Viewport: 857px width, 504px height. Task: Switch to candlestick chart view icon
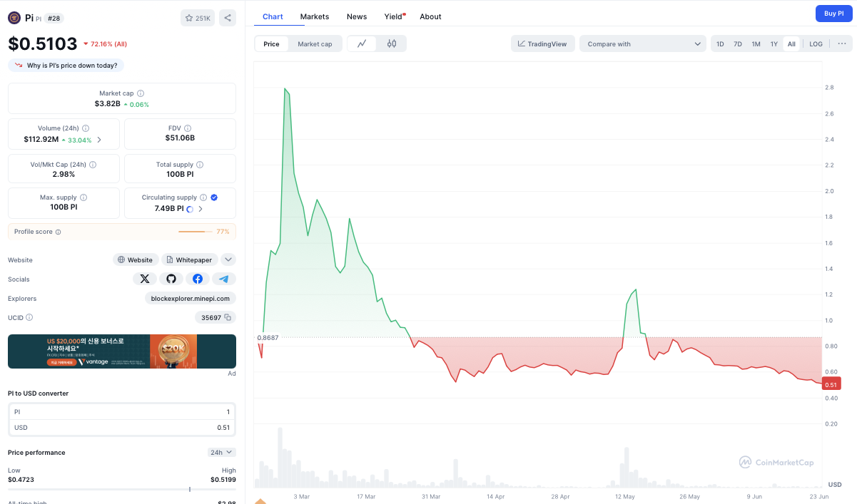click(x=392, y=43)
